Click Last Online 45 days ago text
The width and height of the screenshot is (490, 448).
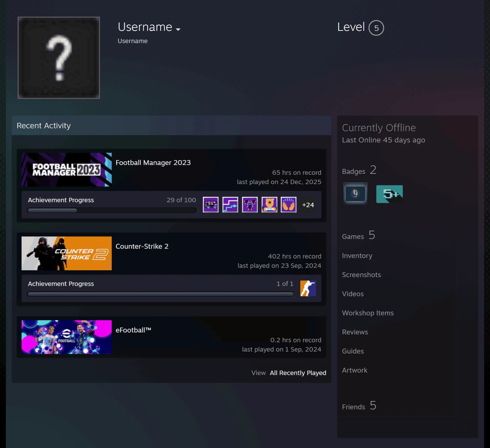click(x=383, y=140)
